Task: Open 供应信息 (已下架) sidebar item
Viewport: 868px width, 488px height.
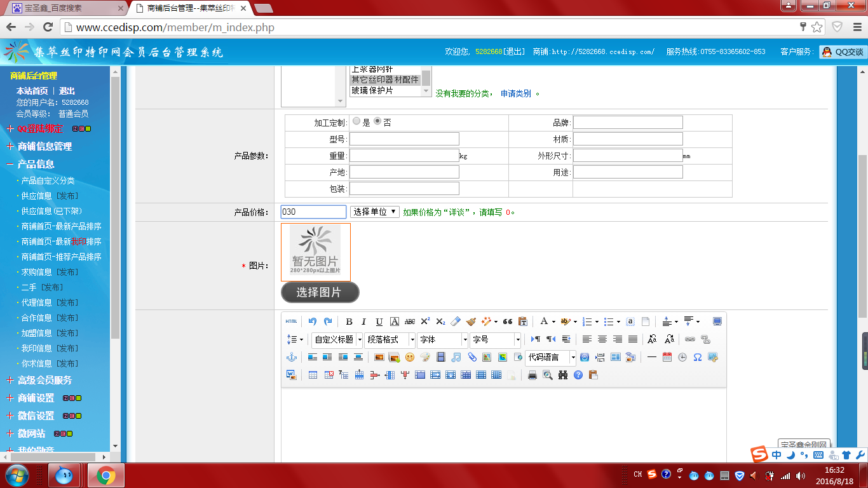Action: (51, 211)
